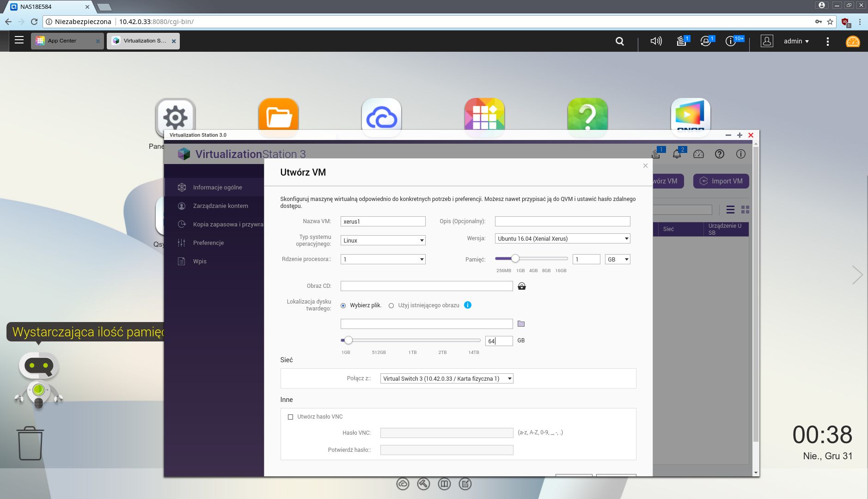Click blue info icon beside existing image option
The width and height of the screenshot is (868, 499).
(468, 305)
